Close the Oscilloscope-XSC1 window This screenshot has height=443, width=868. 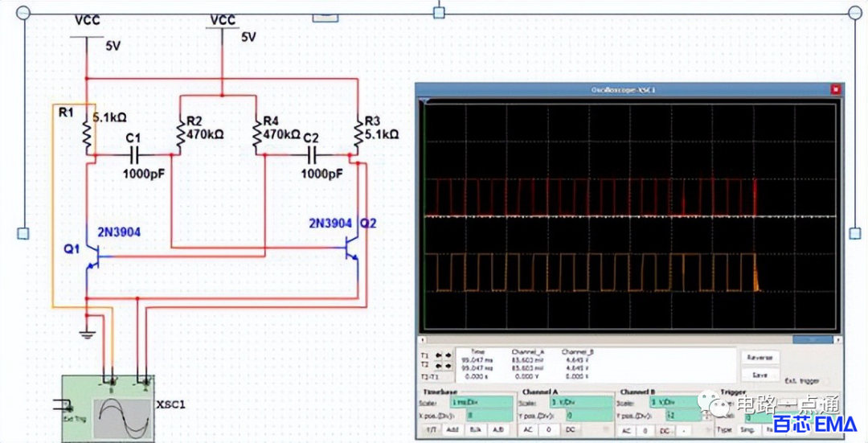tap(836, 89)
